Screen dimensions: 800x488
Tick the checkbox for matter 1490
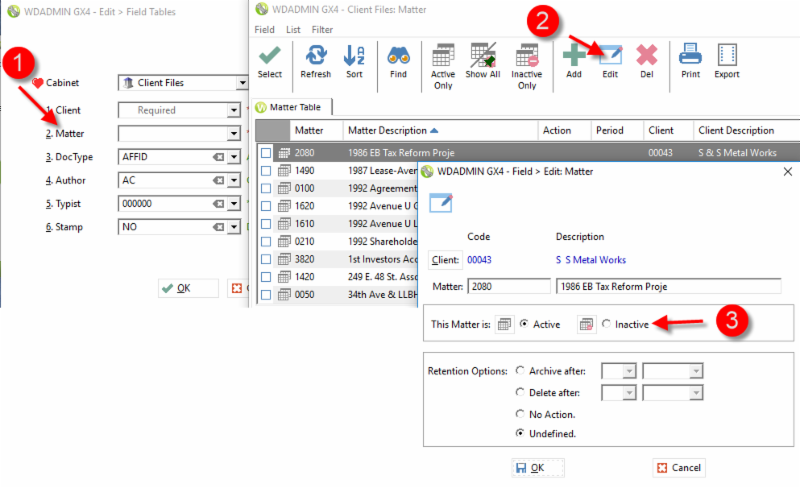click(x=265, y=171)
